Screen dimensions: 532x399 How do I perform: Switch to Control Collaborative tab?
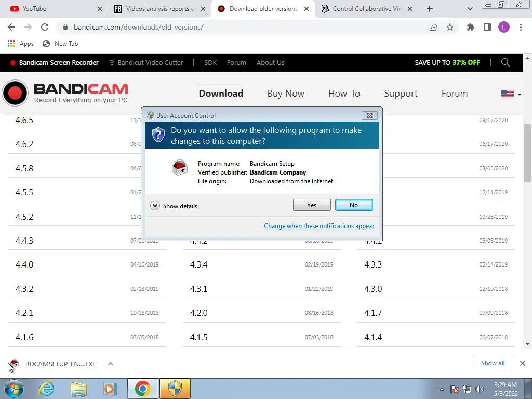click(x=366, y=9)
